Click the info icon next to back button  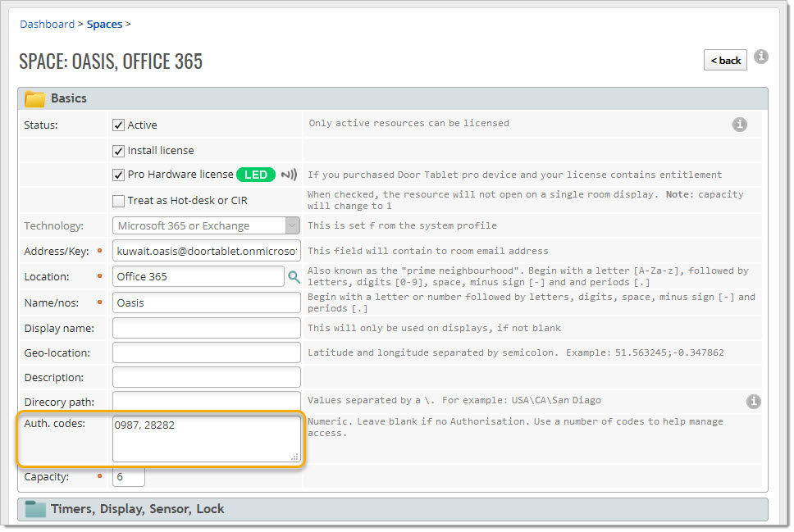[761, 57]
